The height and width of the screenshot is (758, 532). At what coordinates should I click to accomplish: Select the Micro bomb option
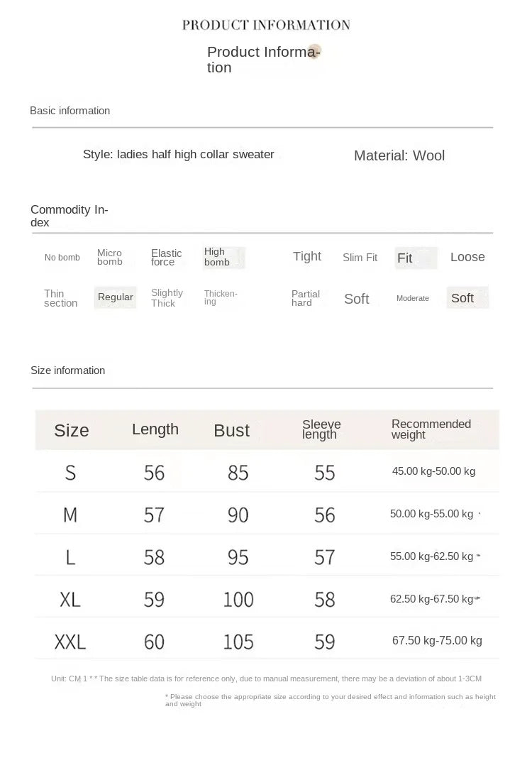110,258
